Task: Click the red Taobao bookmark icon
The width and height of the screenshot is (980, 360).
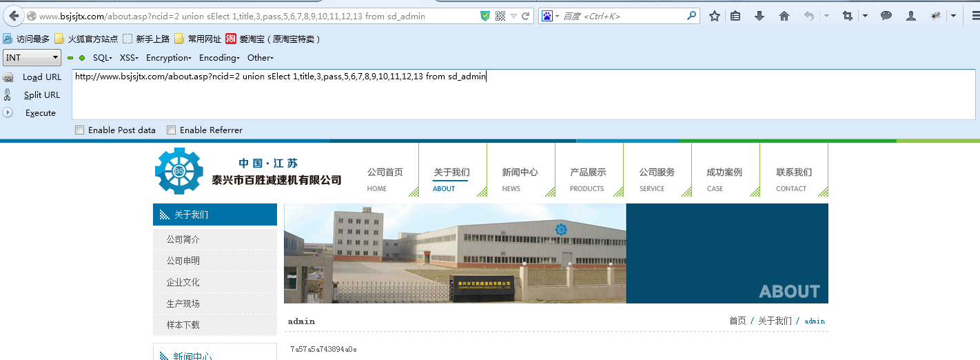Action: [x=231, y=39]
